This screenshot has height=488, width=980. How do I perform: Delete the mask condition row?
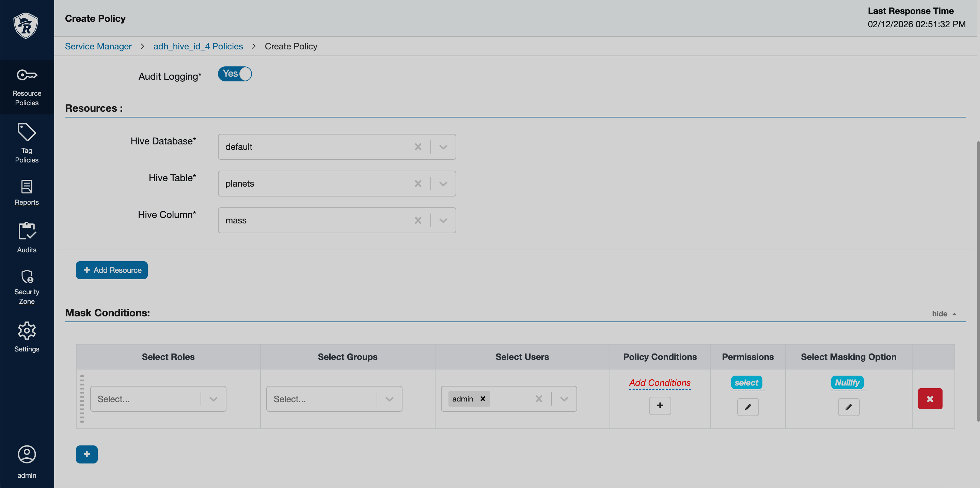[x=930, y=399]
